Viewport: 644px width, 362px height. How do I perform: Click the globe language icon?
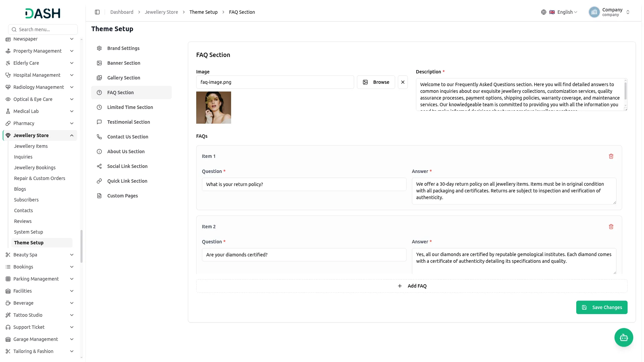544,12
